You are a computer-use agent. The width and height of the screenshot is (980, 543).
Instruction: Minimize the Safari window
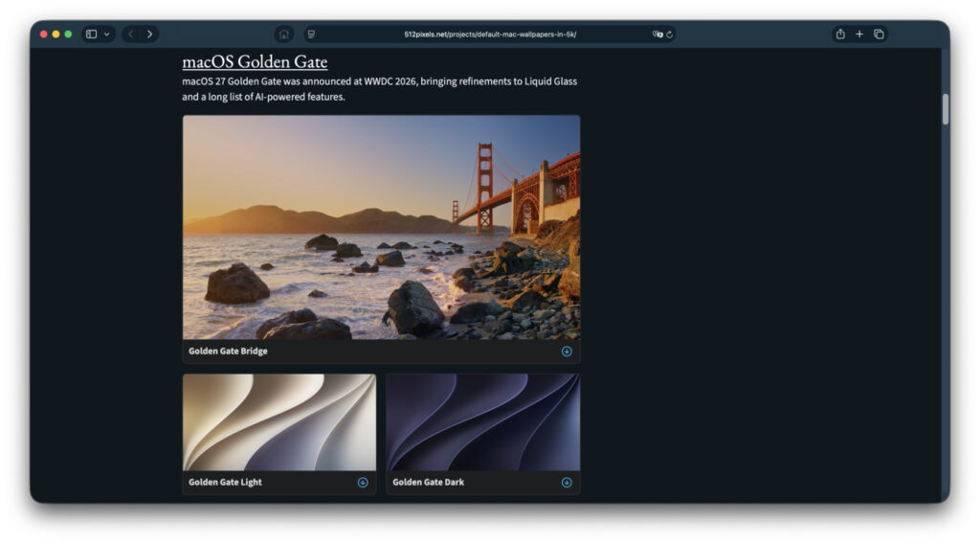click(x=56, y=34)
